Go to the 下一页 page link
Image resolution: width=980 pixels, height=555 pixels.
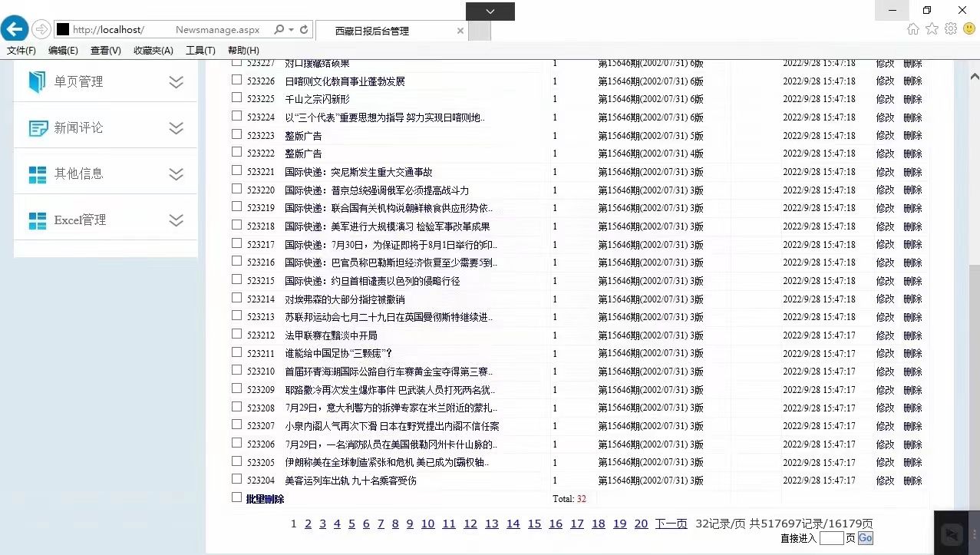(x=671, y=524)
